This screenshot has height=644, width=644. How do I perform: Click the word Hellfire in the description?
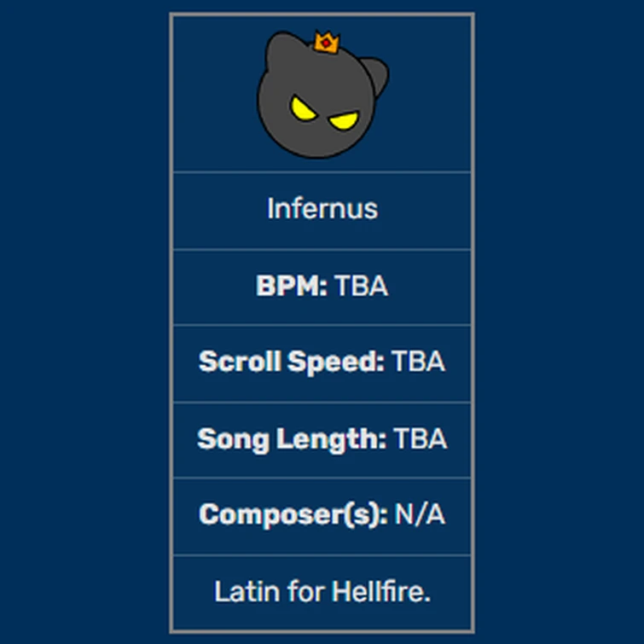coord(380,591)
